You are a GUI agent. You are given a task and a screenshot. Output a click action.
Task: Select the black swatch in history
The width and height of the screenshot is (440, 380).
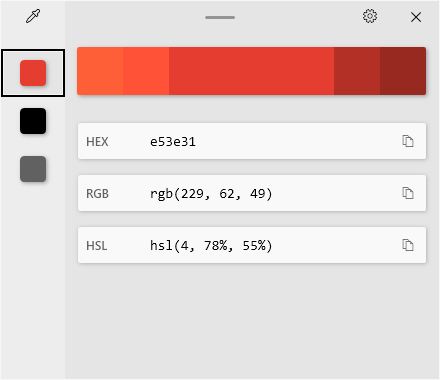pos(33,121)
